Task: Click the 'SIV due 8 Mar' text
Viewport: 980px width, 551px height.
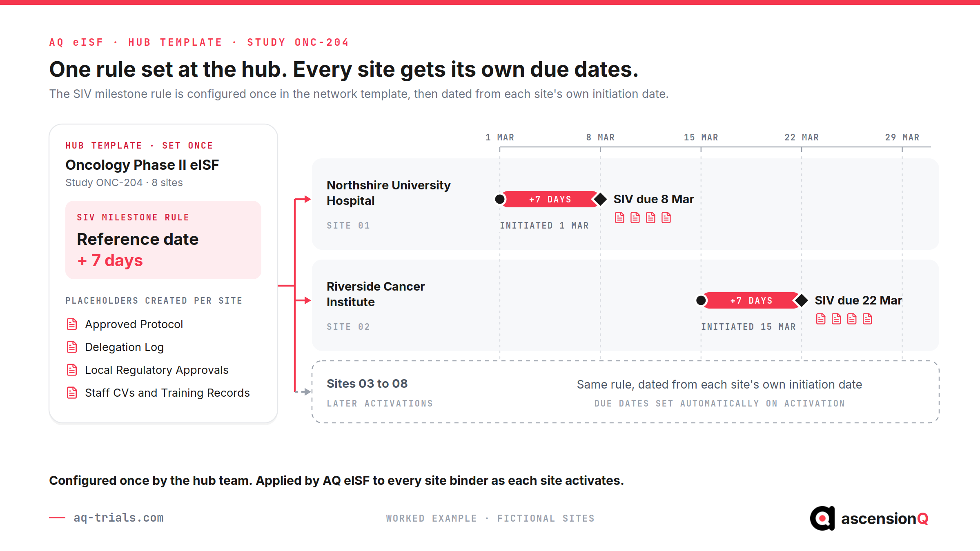Action: (654, 199)
